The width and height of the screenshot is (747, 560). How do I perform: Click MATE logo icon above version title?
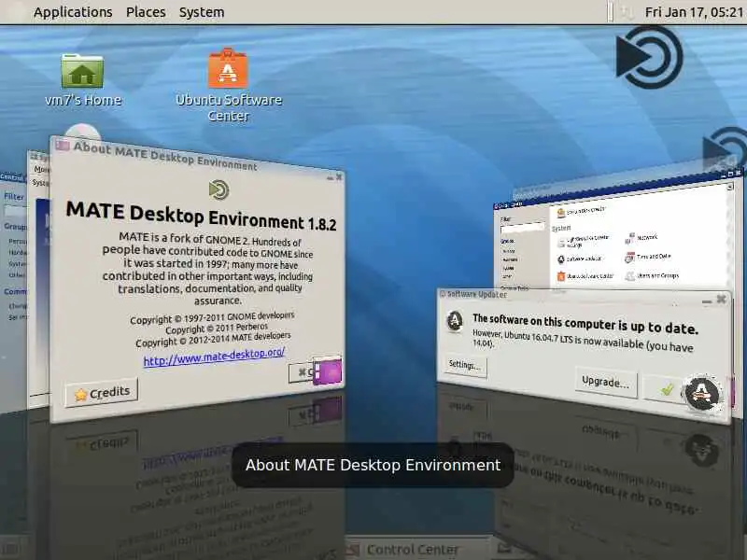(x=218, y=189)
